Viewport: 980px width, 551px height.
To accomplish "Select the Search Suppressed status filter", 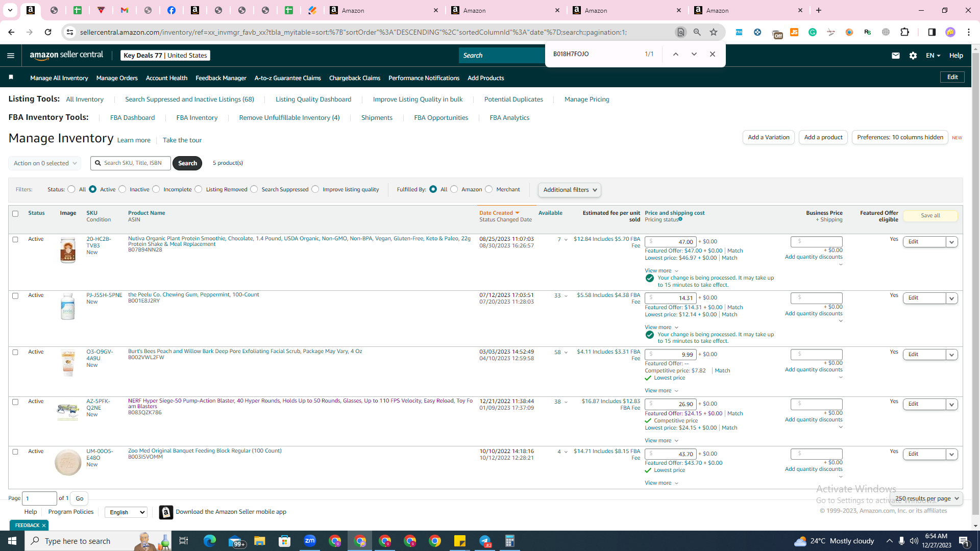I will click(x=254, y=189).
